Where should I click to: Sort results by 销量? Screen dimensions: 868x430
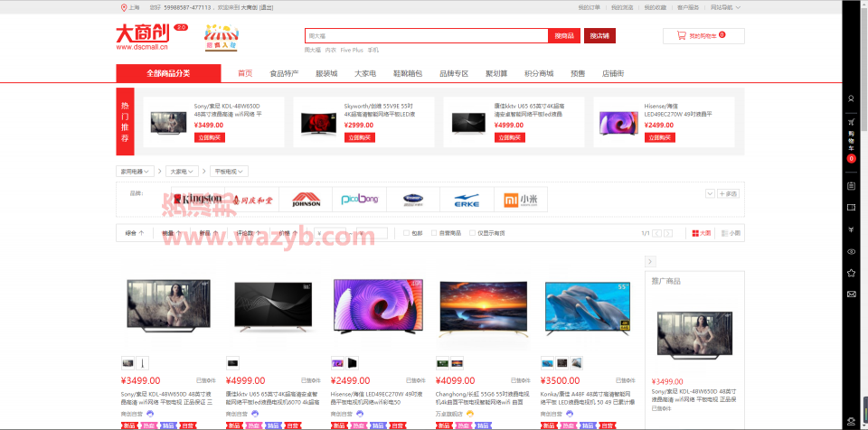[171, 233]
